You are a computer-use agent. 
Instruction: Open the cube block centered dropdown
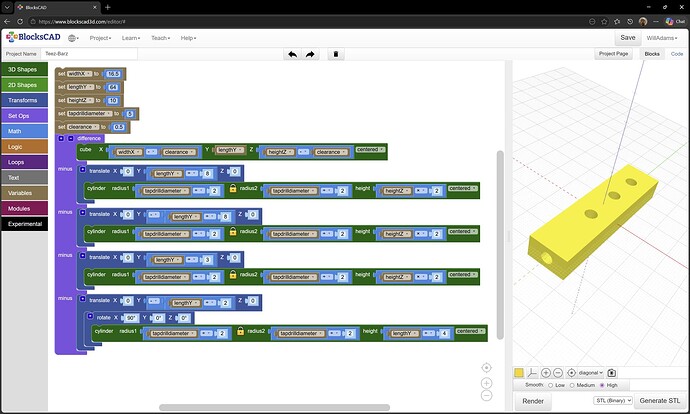click(371, 150)
